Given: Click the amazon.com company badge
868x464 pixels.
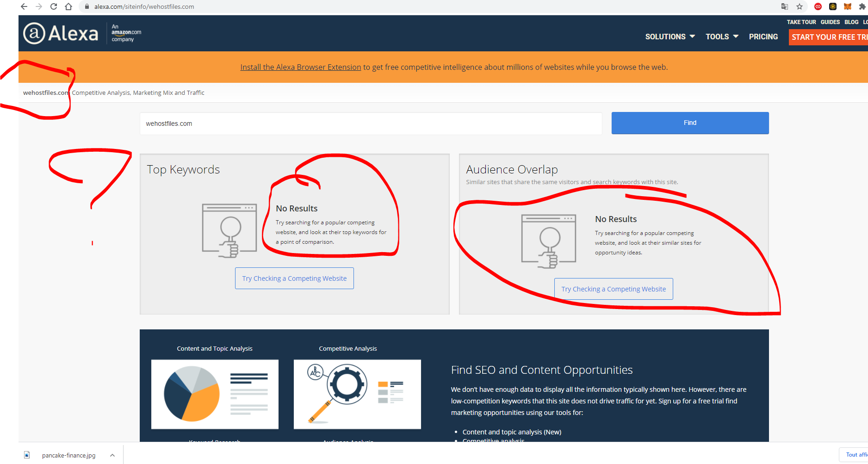Looking at the screenshot, I should pyautogui.click(x=126, y=33).
